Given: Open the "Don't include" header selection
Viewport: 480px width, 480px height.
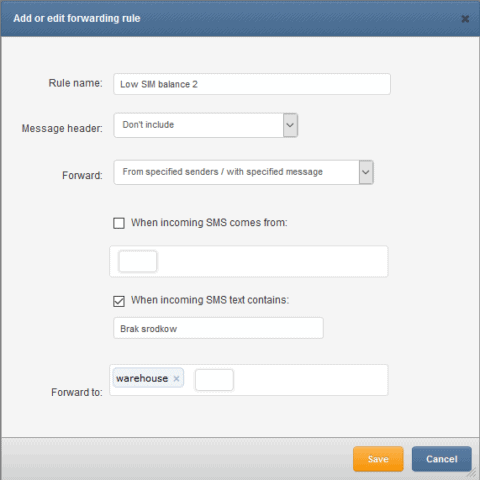Looking at the screenshot, I should pos(206,125).
